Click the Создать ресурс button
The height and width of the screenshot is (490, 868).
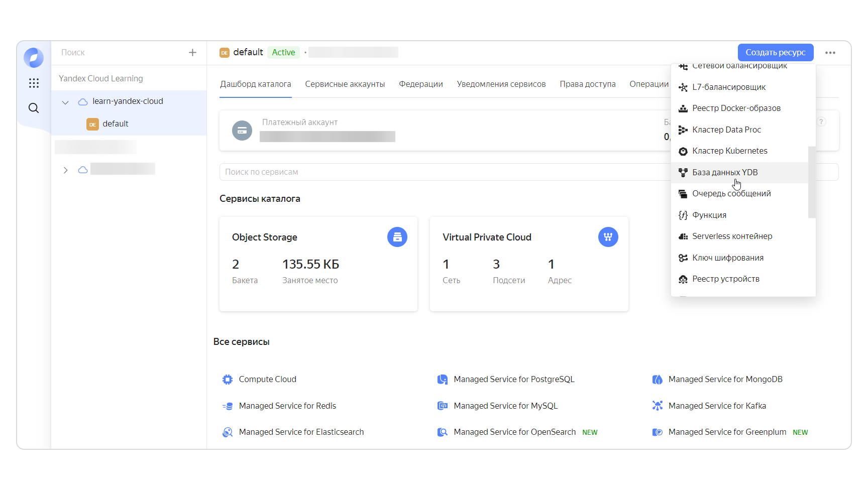tap(776, 53)
